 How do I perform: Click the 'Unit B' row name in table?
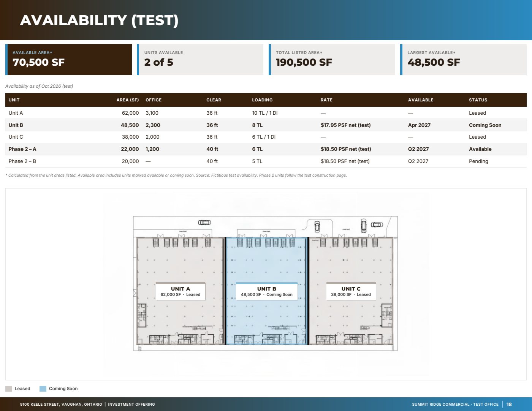click(x=16, y=125)
